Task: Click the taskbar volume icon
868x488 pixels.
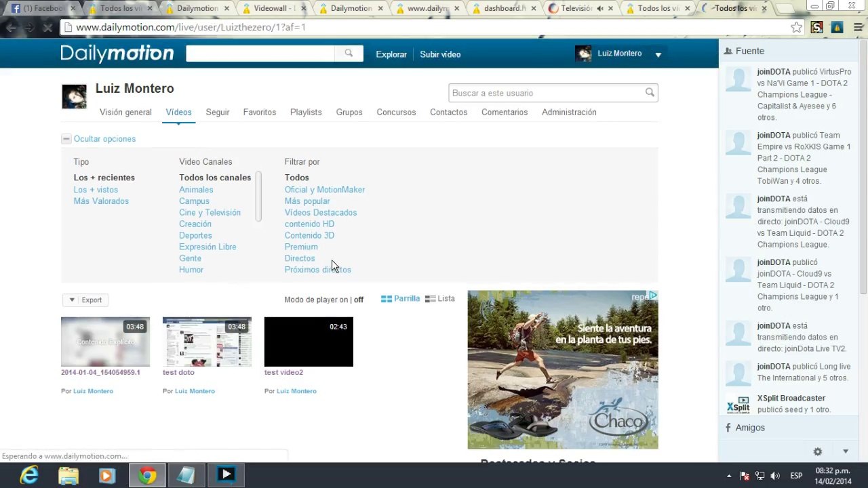Action: coord(775,476)
